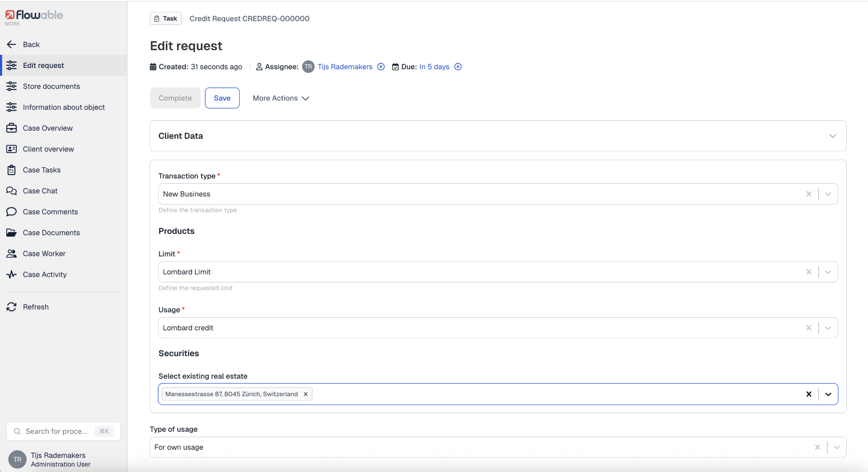Clear the Lombard credit Usage value
This screenshot has height=472, width=868.
[x=809, y=328]
